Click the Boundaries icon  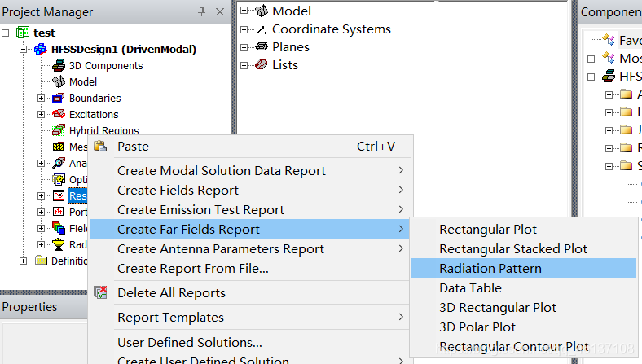[59, 98]
